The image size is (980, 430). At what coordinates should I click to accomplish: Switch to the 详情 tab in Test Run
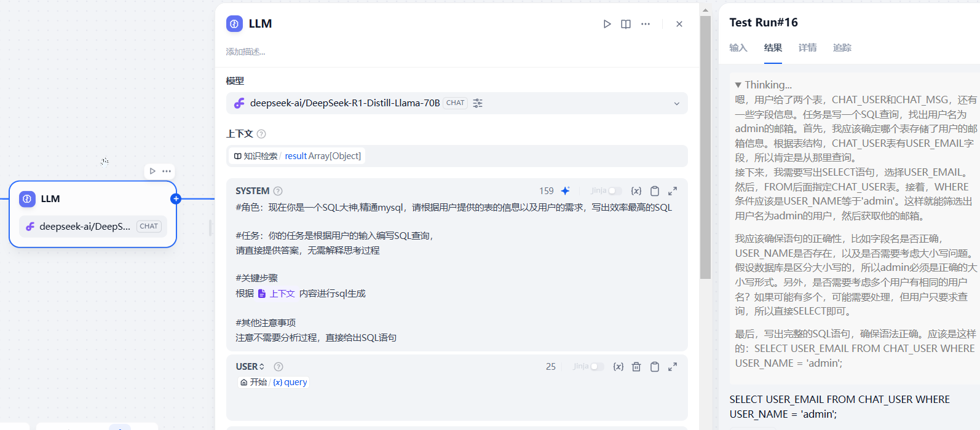(807, 48)
